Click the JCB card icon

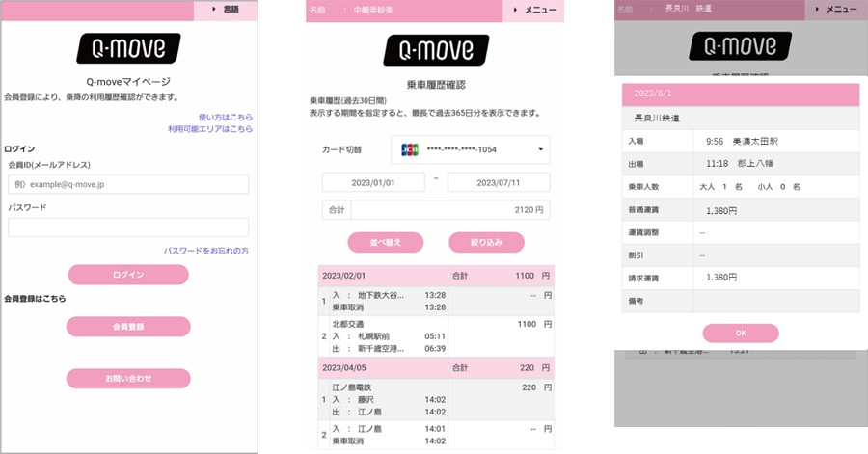click(x=410, y=149)
